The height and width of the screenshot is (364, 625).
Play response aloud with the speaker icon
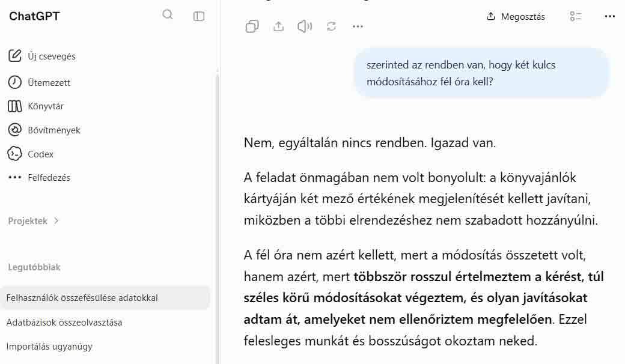tap(305, 26)
